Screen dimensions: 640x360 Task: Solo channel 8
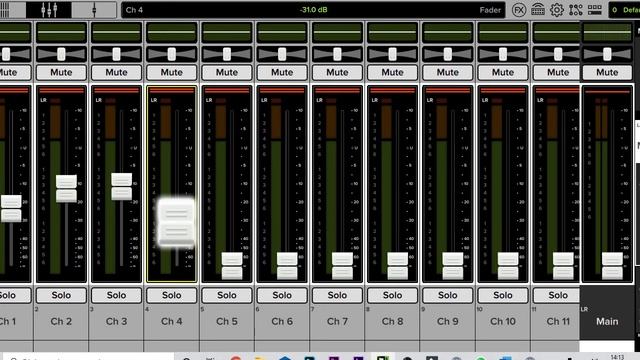392,295
